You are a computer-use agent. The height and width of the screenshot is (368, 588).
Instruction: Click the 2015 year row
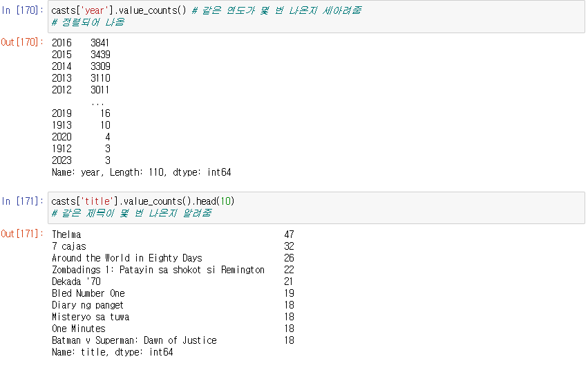pyautogui.click(x=81, y=55)
